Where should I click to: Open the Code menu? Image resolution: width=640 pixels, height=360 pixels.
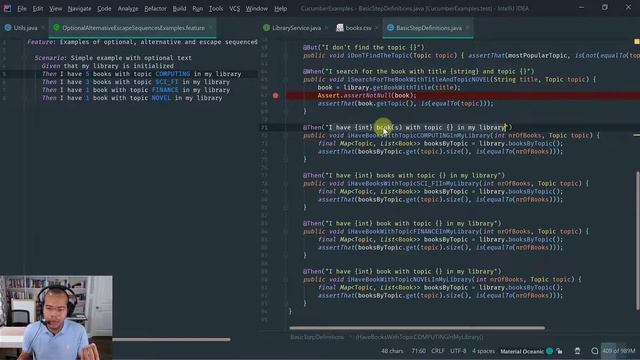[104, 8]
